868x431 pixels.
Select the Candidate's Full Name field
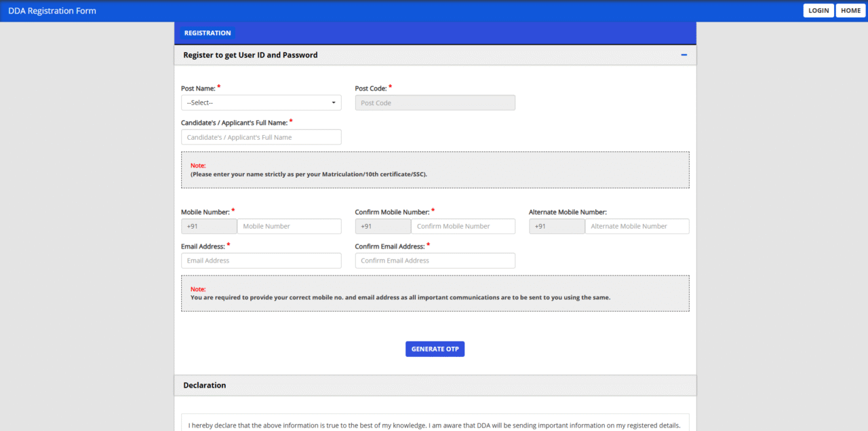click(261, 136)
